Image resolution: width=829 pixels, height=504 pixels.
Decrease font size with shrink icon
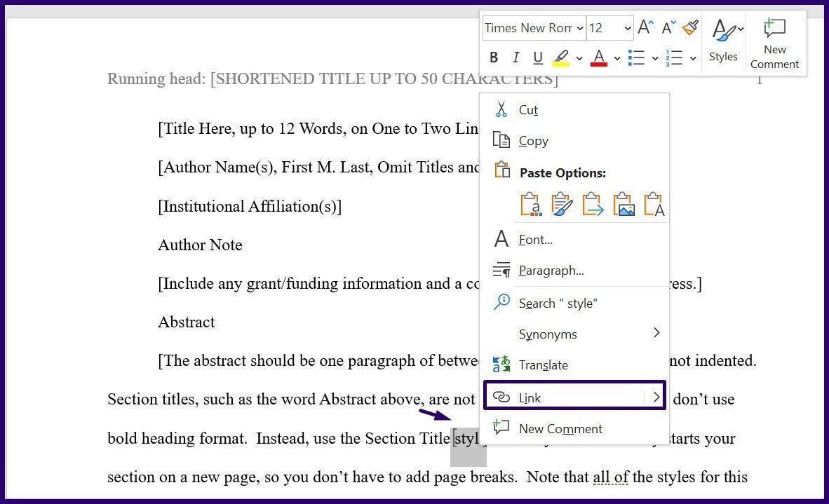pos(669,27)
